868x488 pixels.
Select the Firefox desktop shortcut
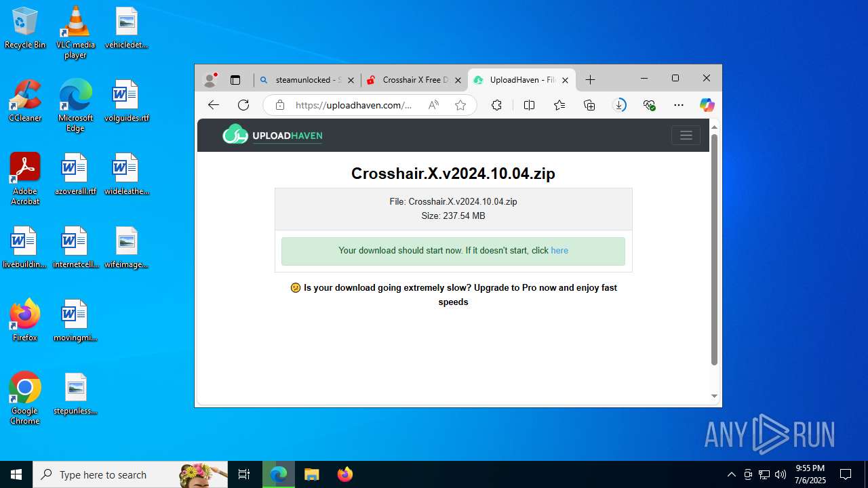pyautogui.click(x=25, y=321)
